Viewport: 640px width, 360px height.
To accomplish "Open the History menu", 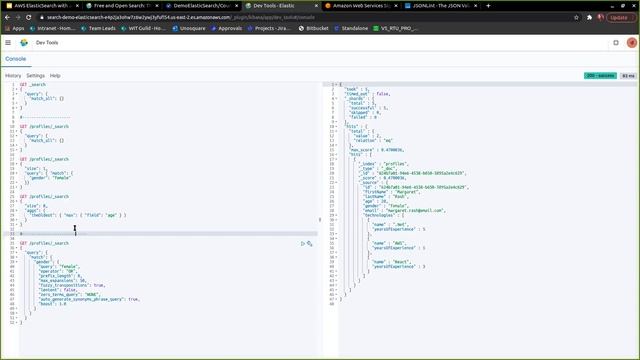I will click(13, 76).
